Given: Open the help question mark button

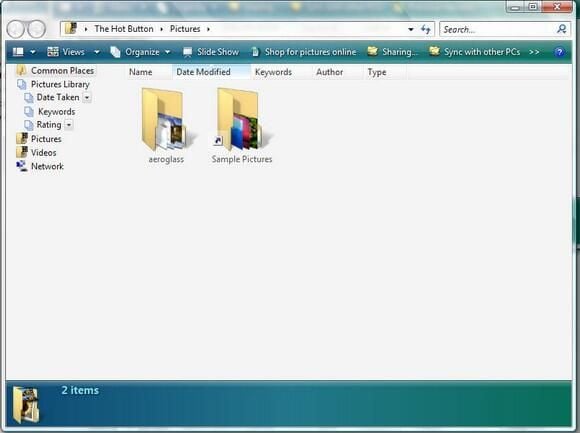Looking at the screenshot, I should click(559, 52).
